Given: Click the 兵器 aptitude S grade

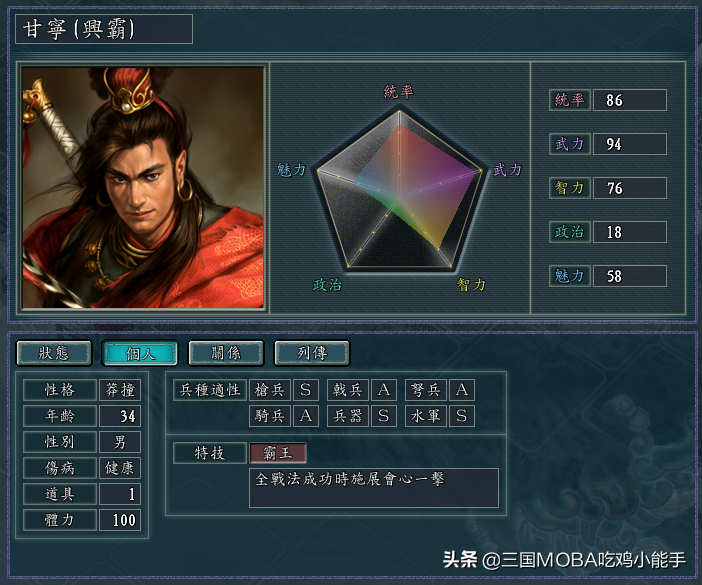Looking at the screenshot, I should (384, 416).
